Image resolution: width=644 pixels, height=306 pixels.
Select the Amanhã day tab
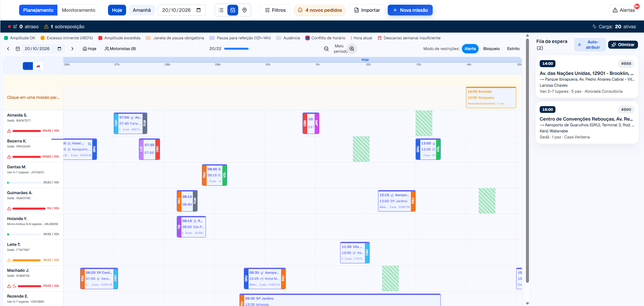click(x=142, y=10)
